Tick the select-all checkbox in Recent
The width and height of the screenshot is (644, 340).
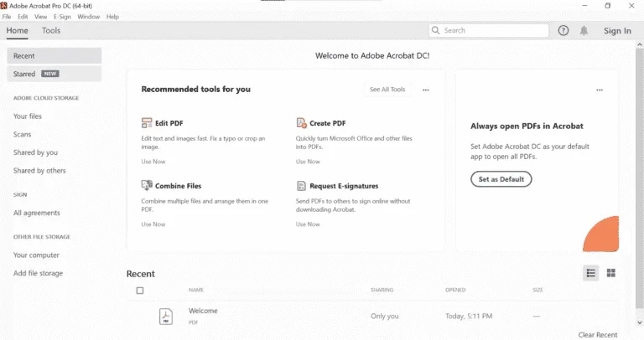(140, 291)
